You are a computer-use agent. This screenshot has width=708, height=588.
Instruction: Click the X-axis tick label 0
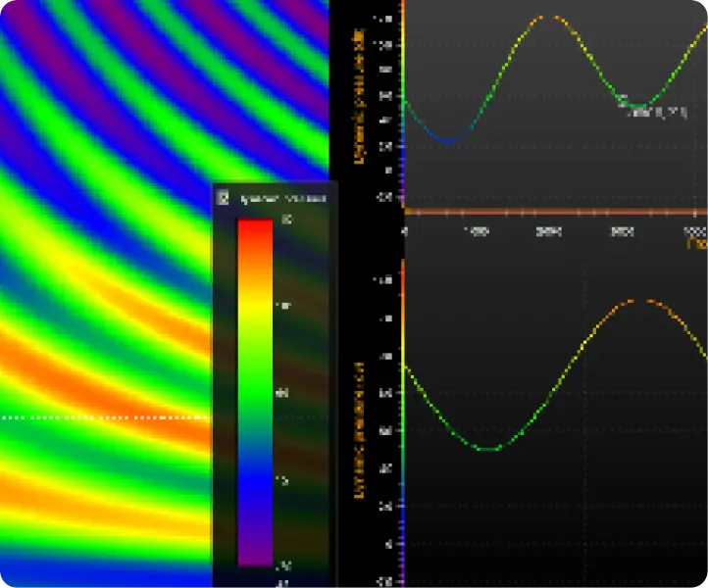click(405, 231)
